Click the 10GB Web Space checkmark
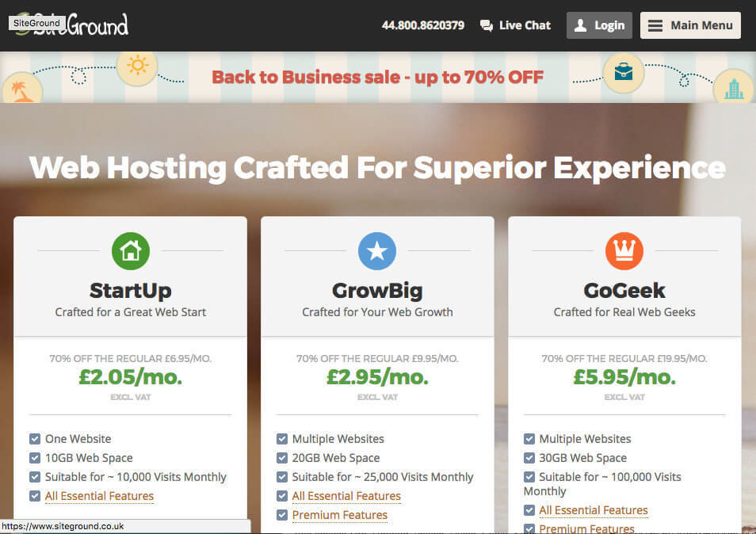Image resolution: width=756 pixels, height=534 pixels. pyautogui.click(x=35, y=458)
